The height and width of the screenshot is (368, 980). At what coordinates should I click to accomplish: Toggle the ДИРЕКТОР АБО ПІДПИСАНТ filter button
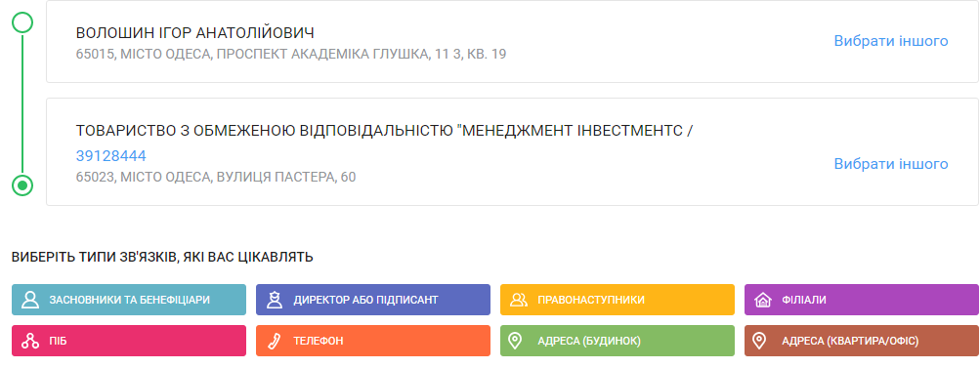tap(373, 300)
